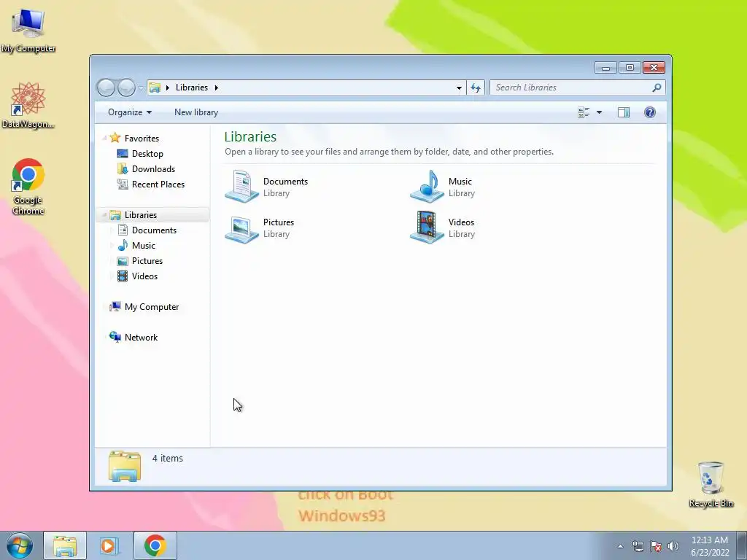The width and height of the screenshot is (747, 560).
Task: Click New library button
Action: tap(196, 112)
